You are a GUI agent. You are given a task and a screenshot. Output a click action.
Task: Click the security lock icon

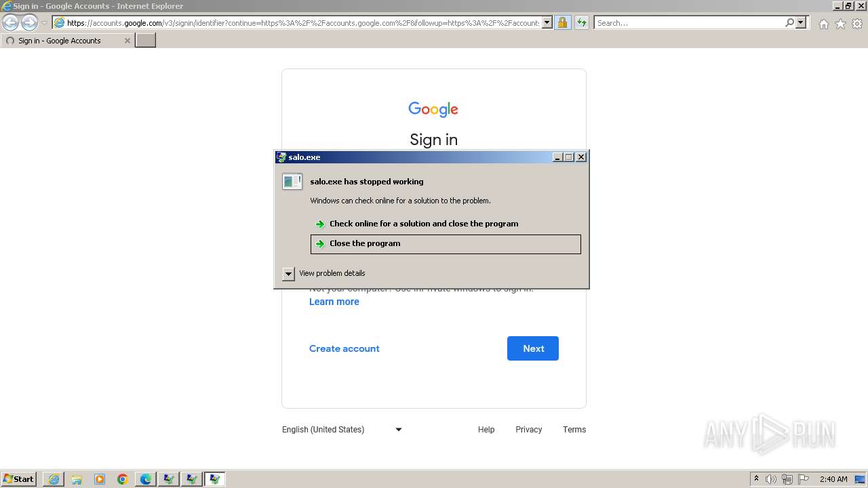tap(562, 22)
